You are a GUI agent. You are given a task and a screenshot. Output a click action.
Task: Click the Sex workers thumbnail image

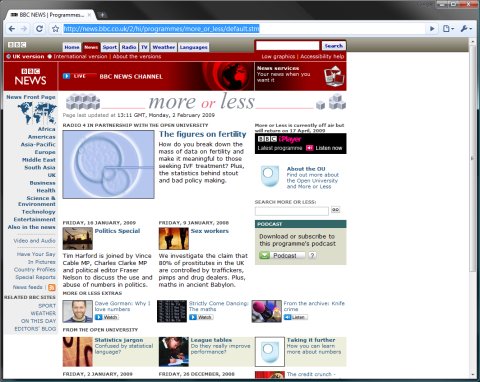click(x=174, y=238)
